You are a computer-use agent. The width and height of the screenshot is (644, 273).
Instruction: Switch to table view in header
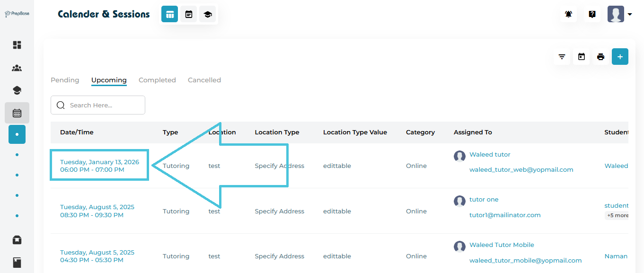coord(169,14)
